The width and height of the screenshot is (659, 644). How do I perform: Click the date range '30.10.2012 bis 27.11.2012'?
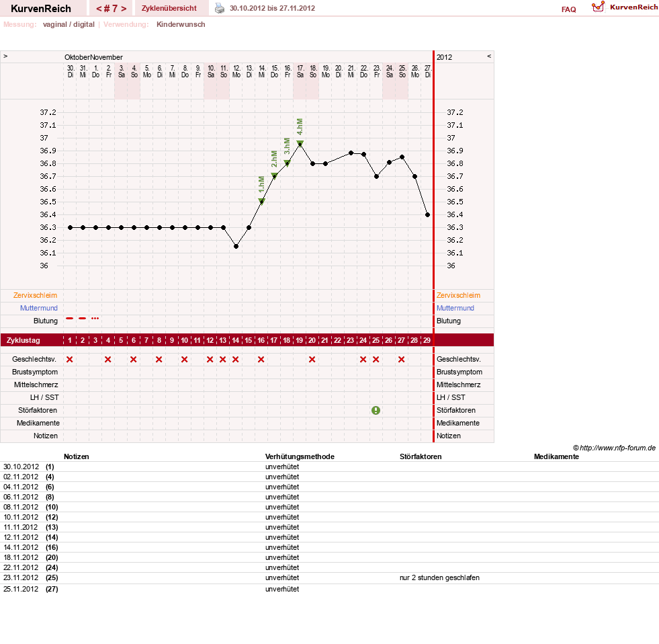tap(272, 8)
